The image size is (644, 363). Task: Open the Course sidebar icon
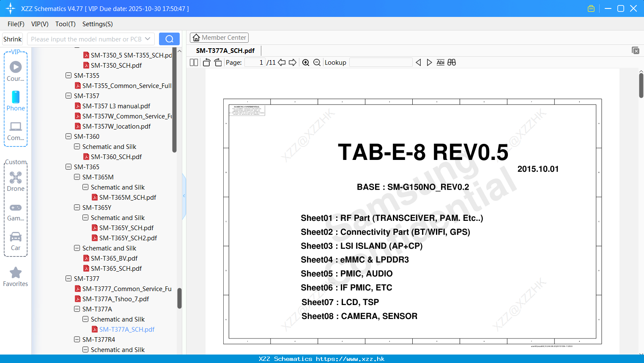[x=16, y=71]
